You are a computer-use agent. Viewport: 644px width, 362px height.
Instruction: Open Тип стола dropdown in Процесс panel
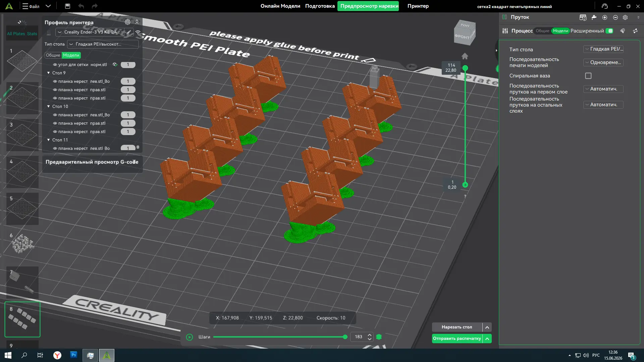pyautogui.click(x=603, y=49)
